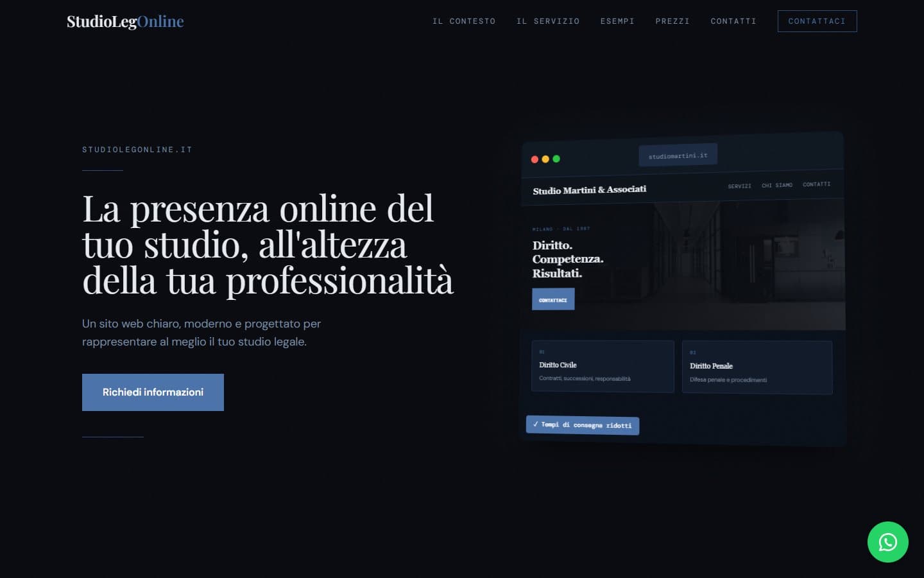Viewport: 924px width, 578px height.
Task: Jump to the Prezzi section
Action: (x=672, y=21)
